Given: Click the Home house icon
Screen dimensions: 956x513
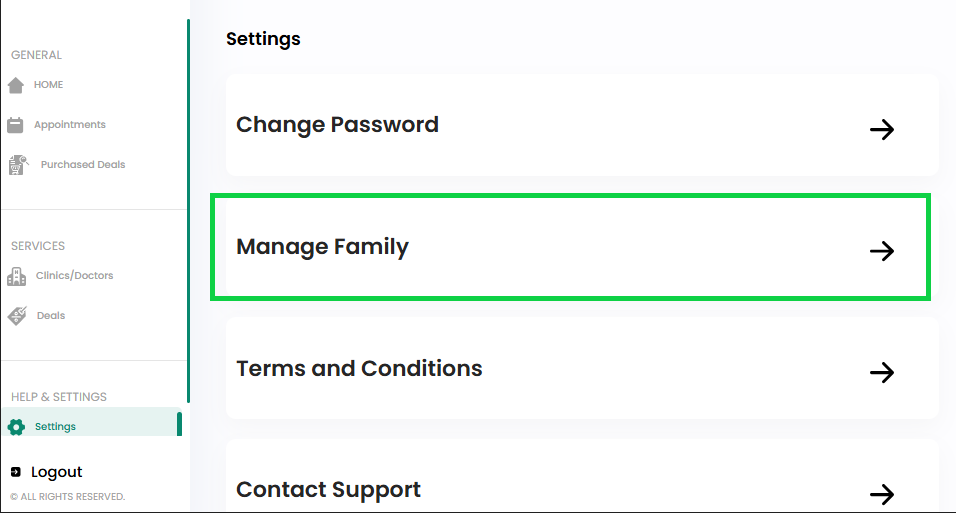Looking at the screenshot, I should 16,85.
